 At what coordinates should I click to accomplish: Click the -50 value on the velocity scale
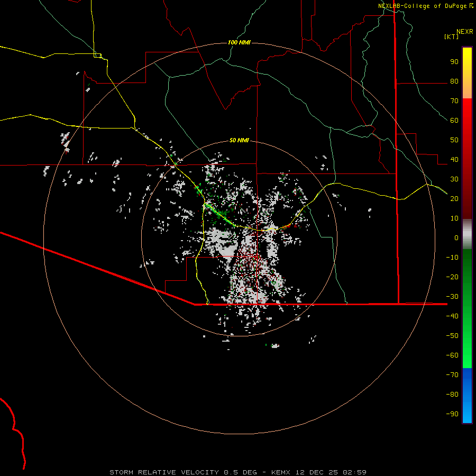(452, 336)
